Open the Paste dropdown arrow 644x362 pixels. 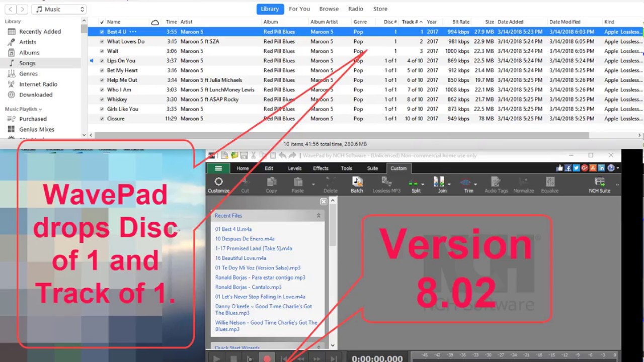(313, 184)
